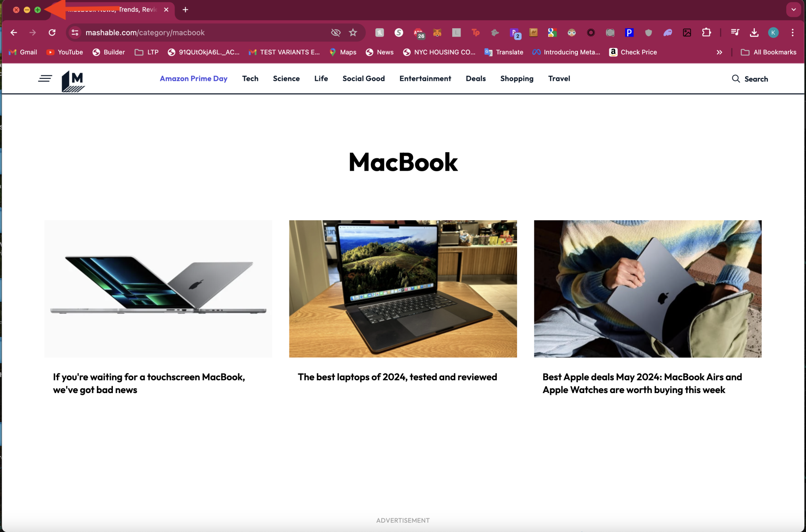The height and width of the screenshot is (532, 806).
Task: Open the Honey extension icon
Action: click(x=380, y=33)
